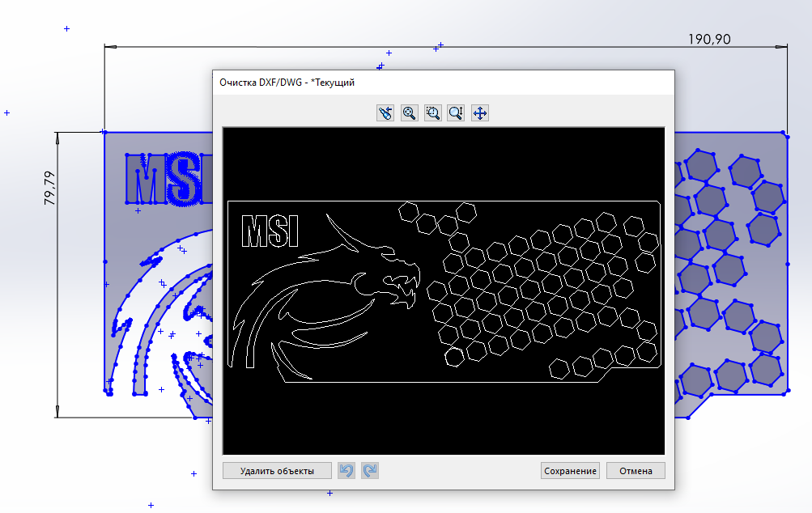Screen dimensions: 812x513
Task: Click the Удалить объекты button
Action: (277, 471)
